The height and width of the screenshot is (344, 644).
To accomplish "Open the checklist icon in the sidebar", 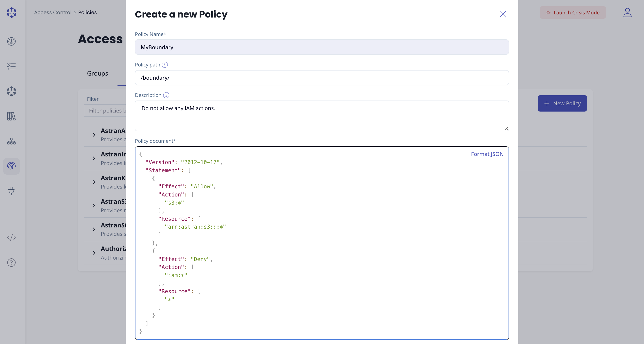I will (11, 66).
